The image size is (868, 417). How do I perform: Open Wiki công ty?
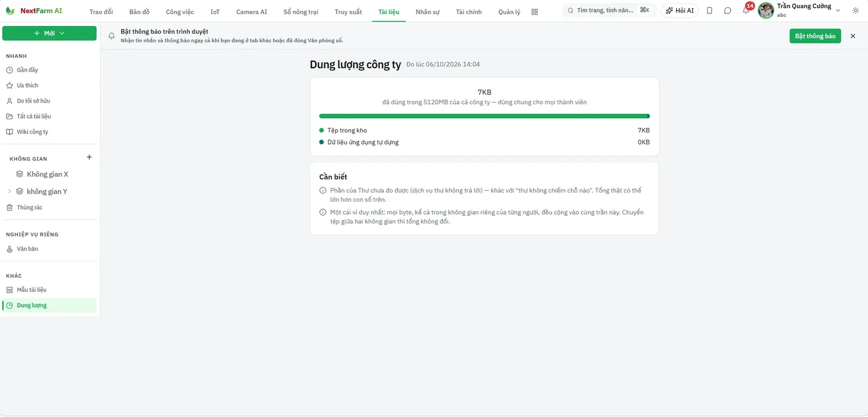coord(49,132)
